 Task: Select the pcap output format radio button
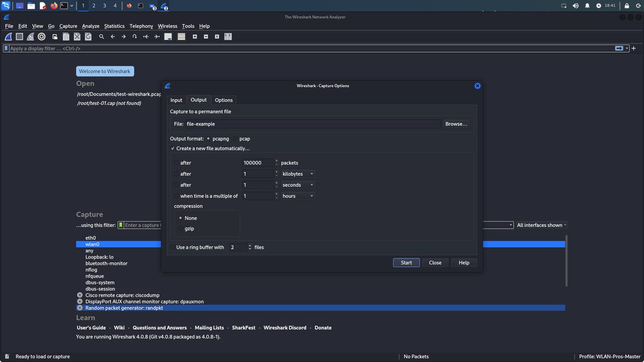(x=235, y=138)
